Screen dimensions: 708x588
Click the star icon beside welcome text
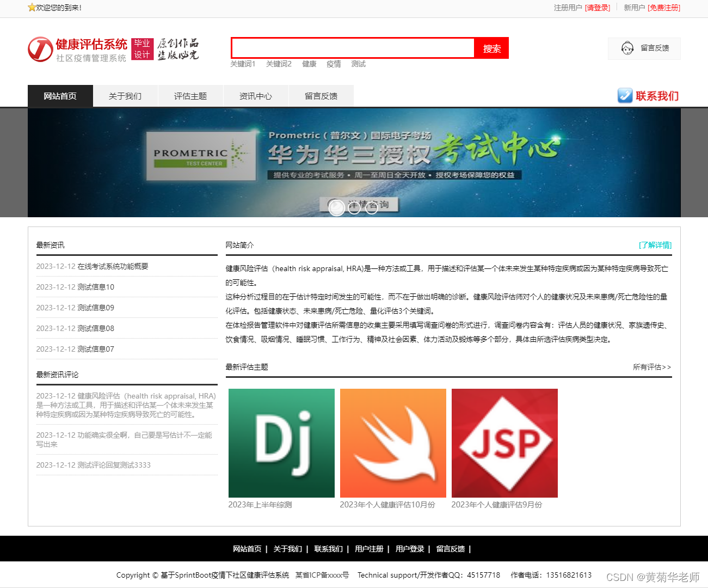32,8
